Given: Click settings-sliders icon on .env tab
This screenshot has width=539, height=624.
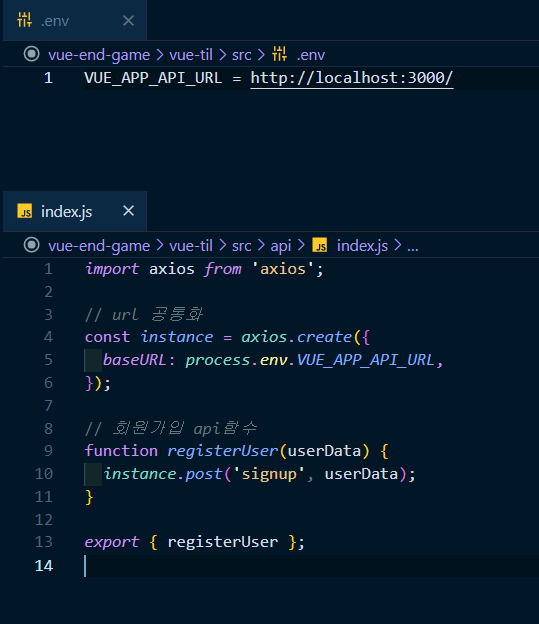Looking at the screenshot, I should [x=24, y=20].
